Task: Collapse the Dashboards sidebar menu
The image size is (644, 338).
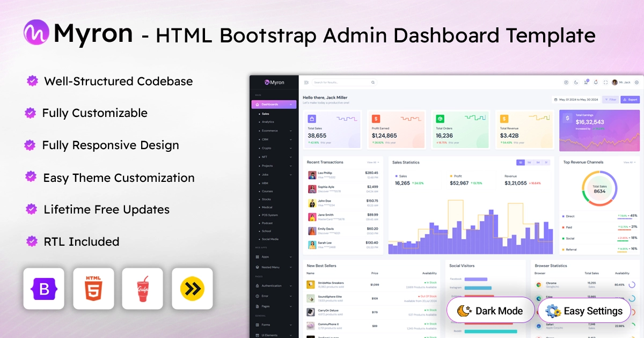Action: tap(274, 104)
